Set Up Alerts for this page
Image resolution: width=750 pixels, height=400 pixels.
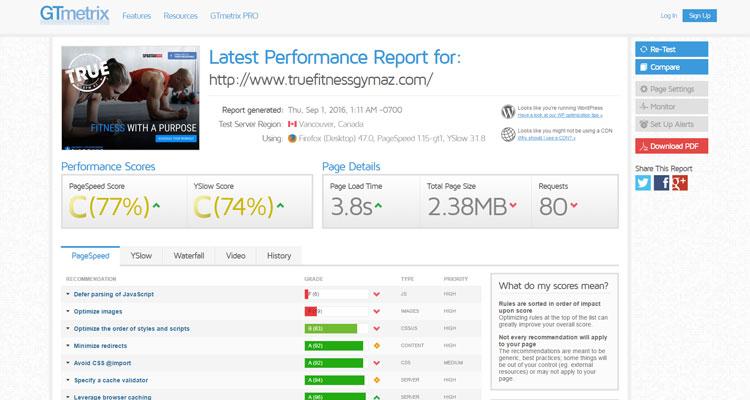(671, 124)
